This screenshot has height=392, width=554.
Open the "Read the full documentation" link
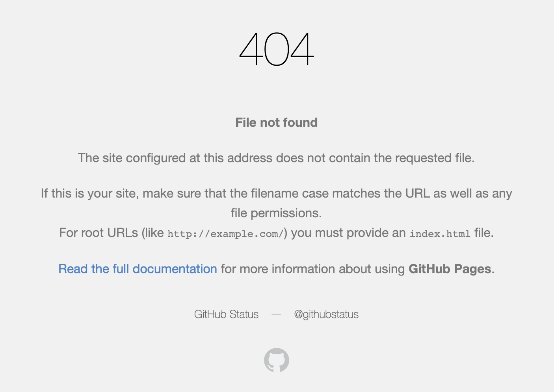[138, 269]
